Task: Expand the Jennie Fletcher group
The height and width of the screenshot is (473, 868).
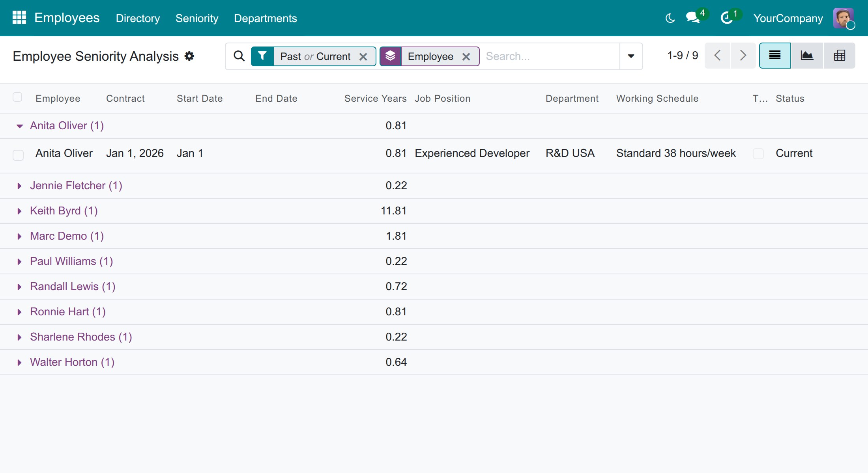Action: [x=19, y=186]
